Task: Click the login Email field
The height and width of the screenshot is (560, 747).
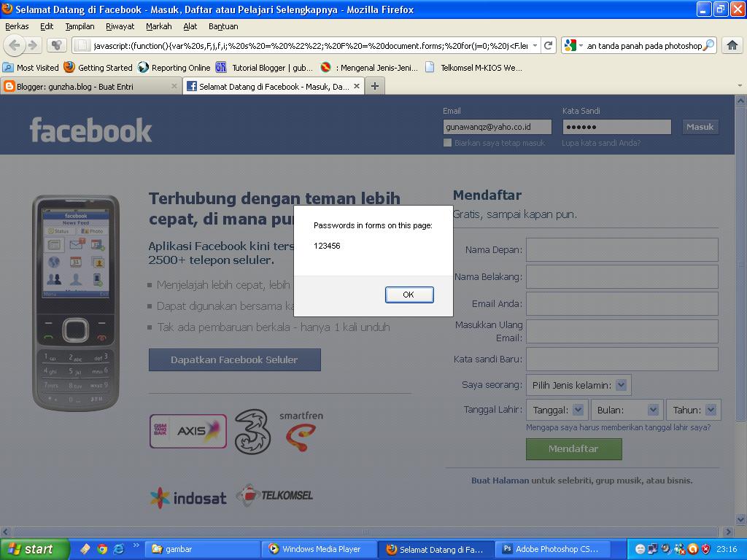Action: 498,127
